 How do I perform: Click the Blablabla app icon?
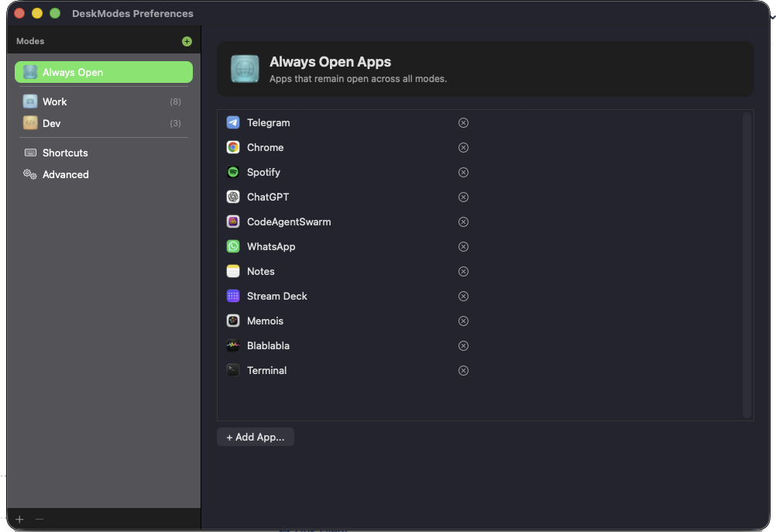tap(233, 345)
